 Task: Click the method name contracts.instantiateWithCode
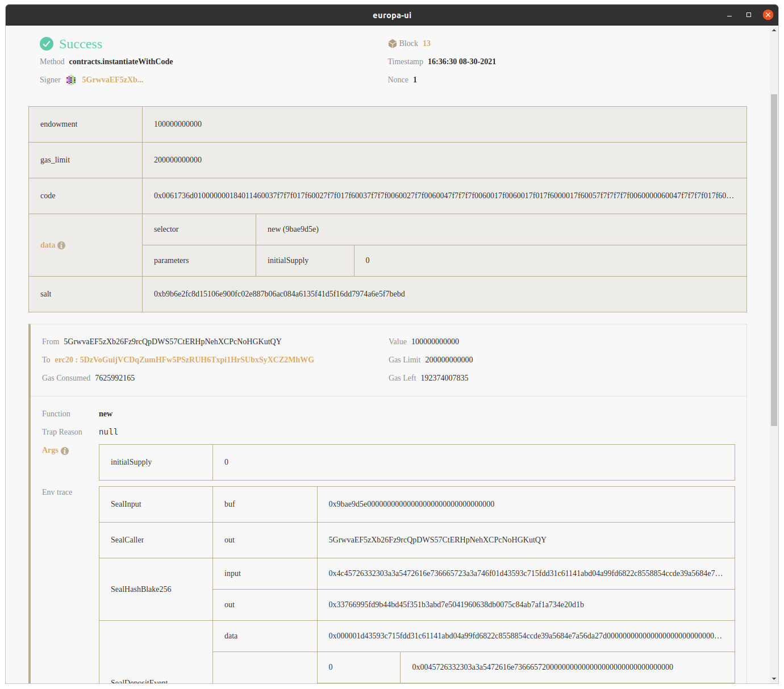pos(121,62)
